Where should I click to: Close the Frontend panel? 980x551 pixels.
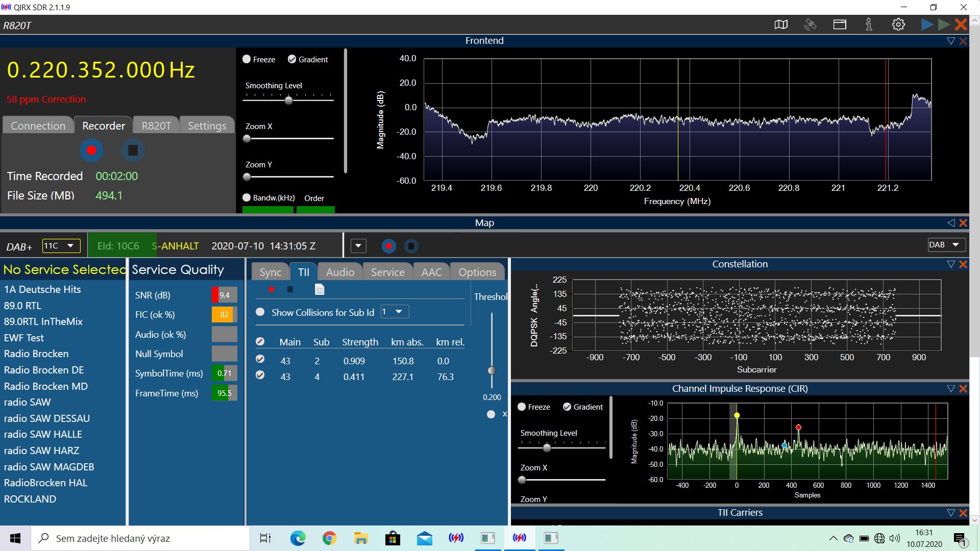[x=963, y=41]
